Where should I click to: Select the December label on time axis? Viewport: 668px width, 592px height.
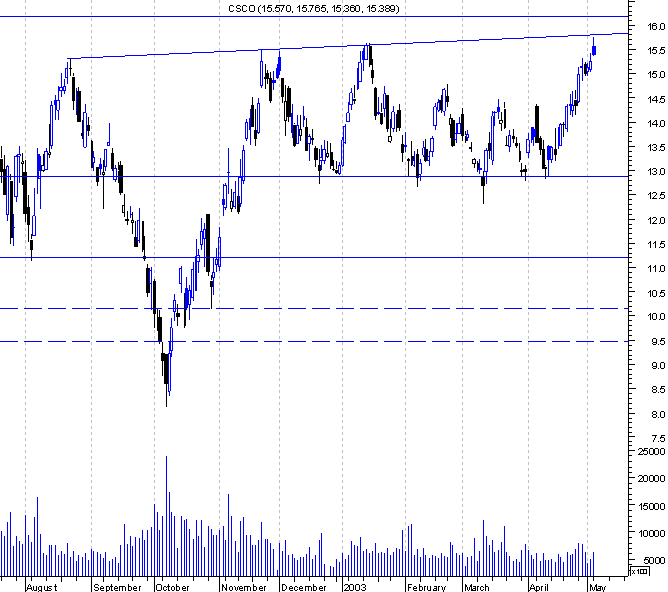tap(304, 587)
